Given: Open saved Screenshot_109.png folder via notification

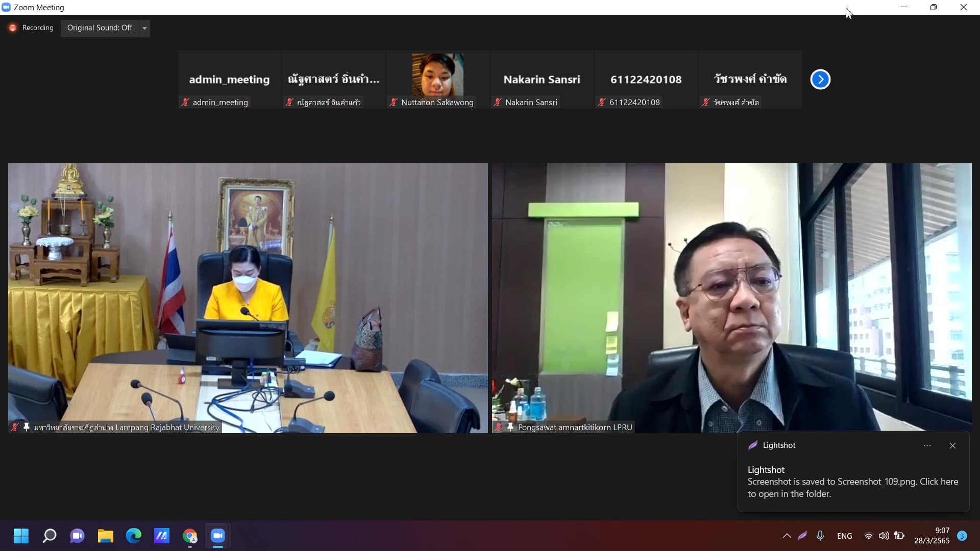Looking at the screenshot, I should (852, 487).
